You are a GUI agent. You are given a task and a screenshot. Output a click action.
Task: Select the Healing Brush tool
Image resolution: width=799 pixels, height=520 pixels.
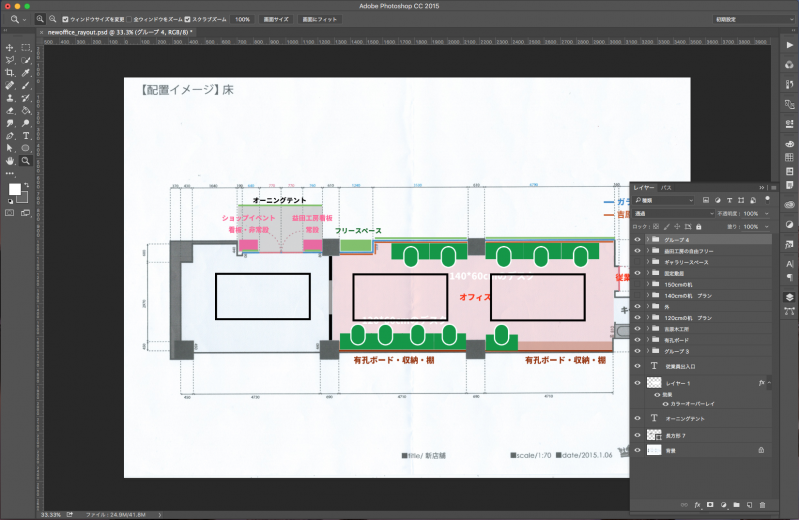point(10,85)
